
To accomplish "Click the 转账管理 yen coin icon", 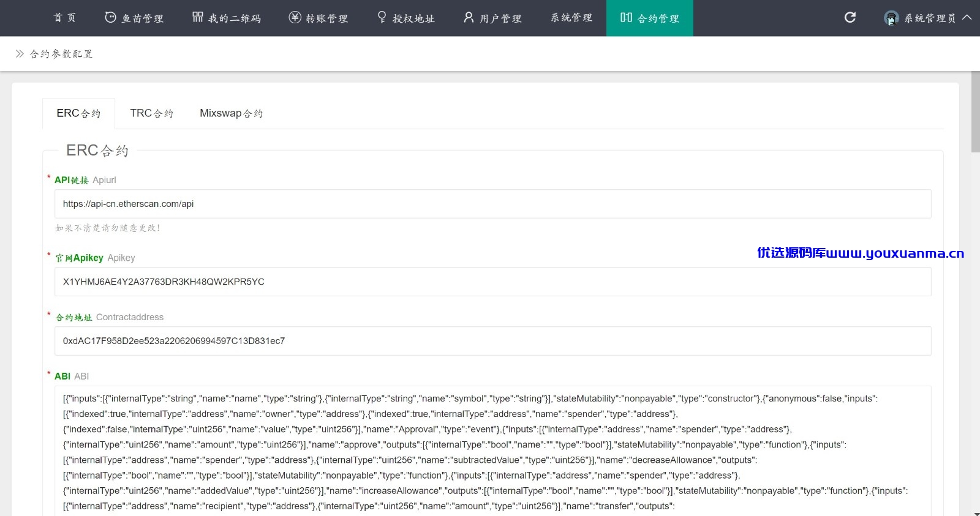I will point(295,17).
